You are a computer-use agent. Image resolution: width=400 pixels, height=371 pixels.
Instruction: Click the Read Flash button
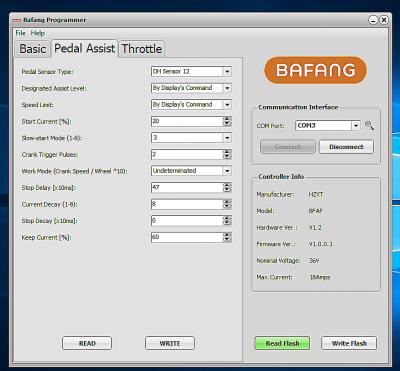[x=282, y=343]
